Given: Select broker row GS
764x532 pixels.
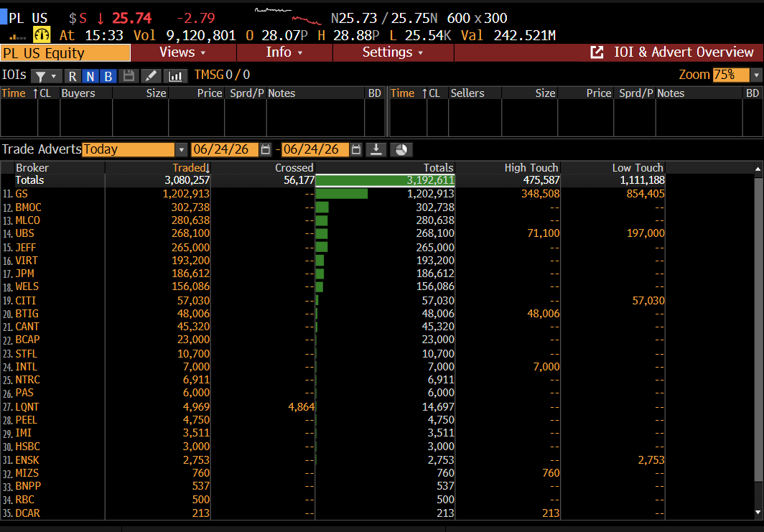Looking at the screenshot, I should [x=332, y=194].
